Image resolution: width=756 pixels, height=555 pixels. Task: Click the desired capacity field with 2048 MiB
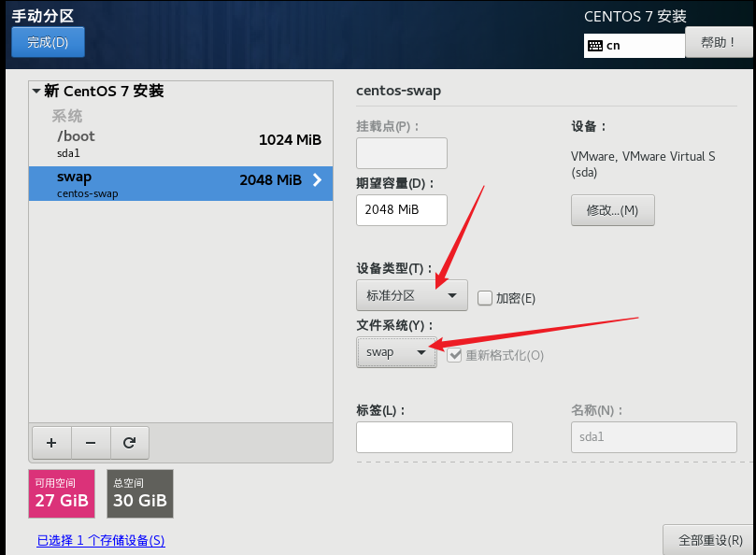tap(402, 210)
